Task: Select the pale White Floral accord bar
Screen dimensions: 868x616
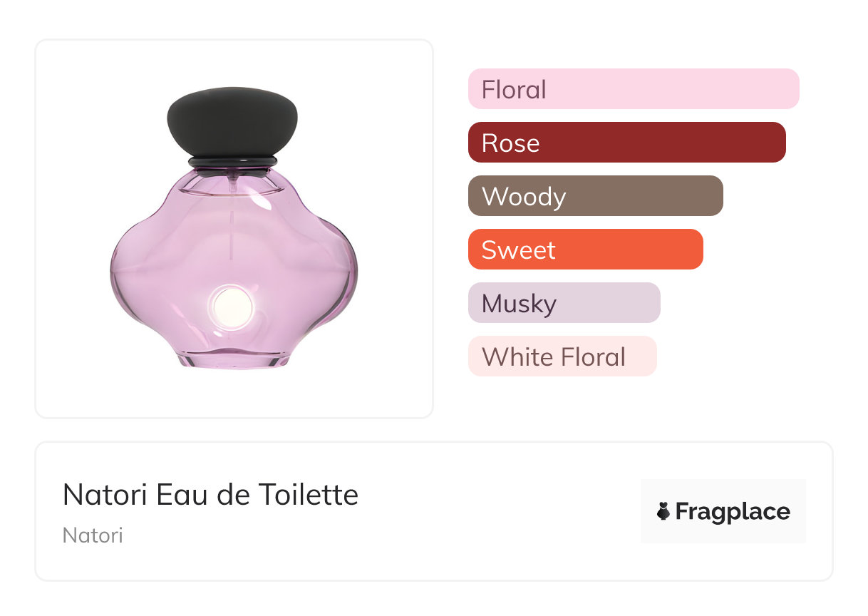Action: click(562, 356)
